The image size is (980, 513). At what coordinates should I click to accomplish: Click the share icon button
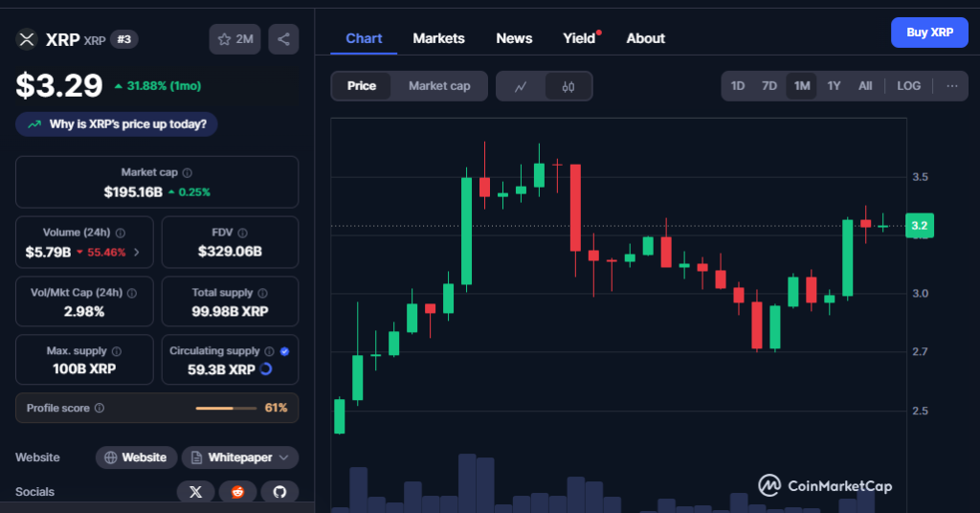click(x=283, y=39)
